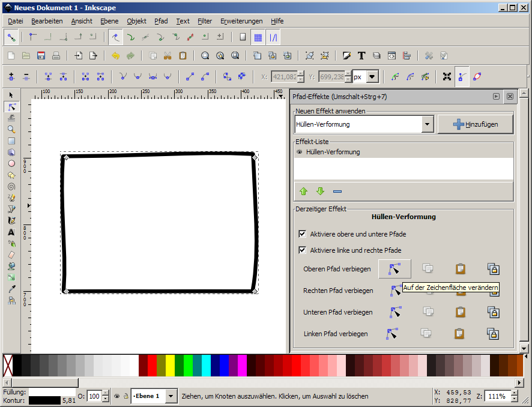This screenshot has width=532, height=407.
Task: Select the Spiral tool
Action: [x=11, y=186]
